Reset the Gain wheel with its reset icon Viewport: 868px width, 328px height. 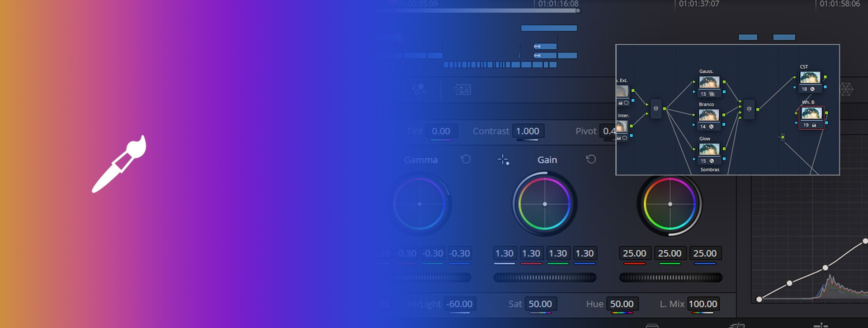[x=591, y=159]
